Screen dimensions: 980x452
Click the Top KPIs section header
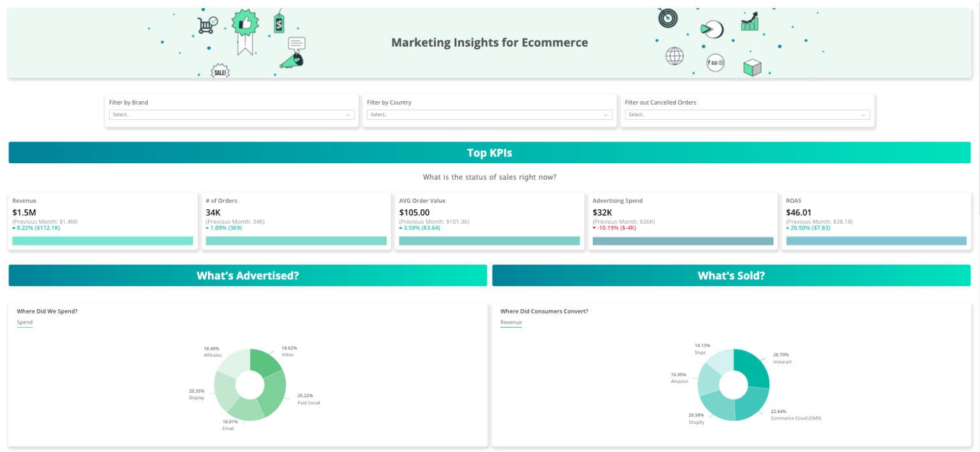489,152
